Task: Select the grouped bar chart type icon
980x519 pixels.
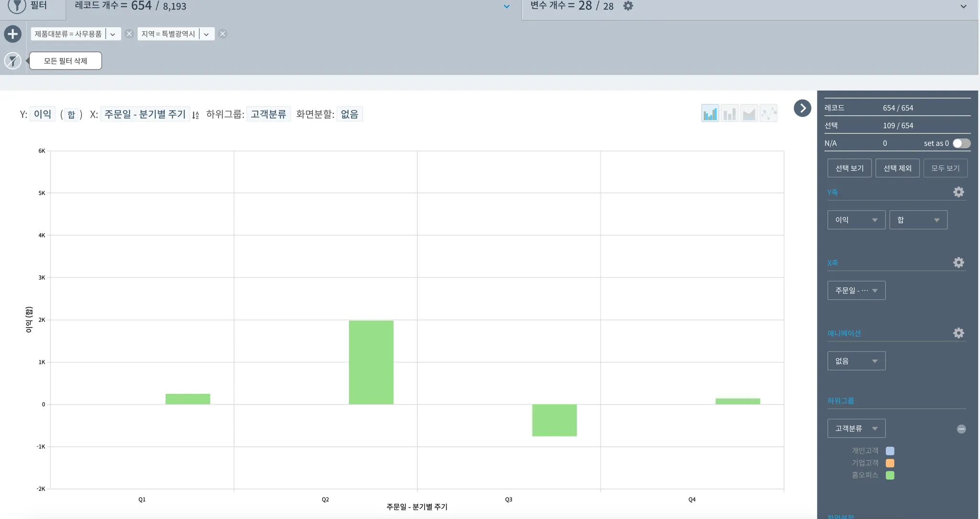Action: 710,114
